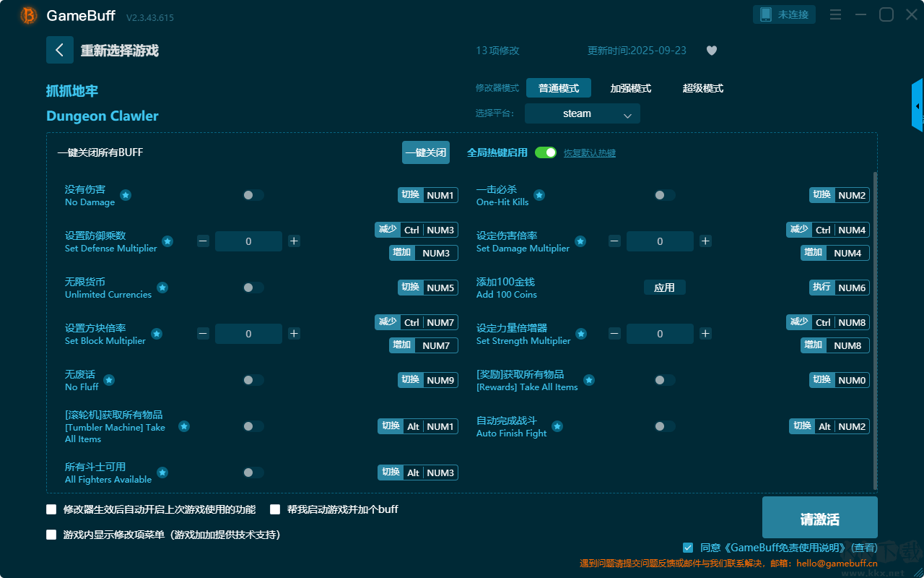Disable the global hotkey switch
Viewport: 924px width, 578px height.
tap(546, 152)
